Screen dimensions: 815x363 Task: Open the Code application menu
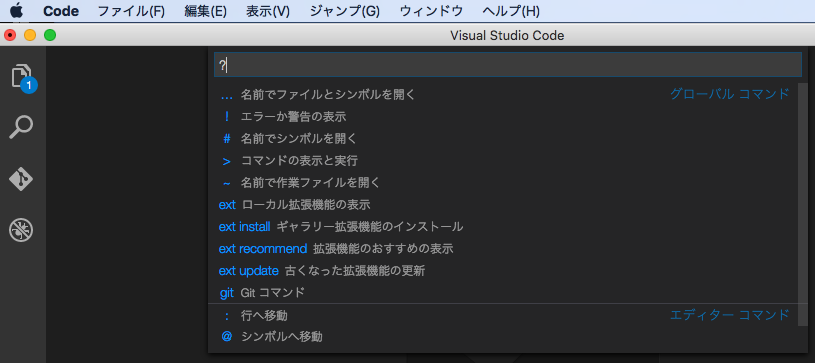pyautogui.click(x=61, y=11)
